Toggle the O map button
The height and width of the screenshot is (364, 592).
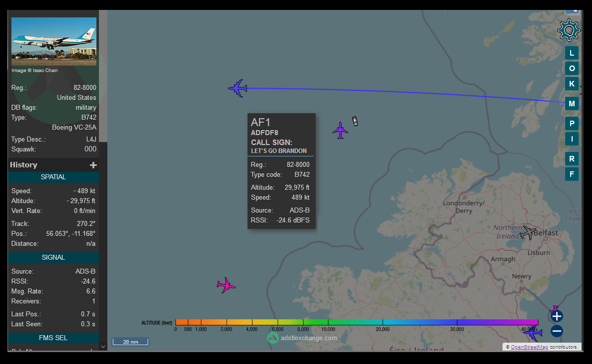(x=572, y=68)
